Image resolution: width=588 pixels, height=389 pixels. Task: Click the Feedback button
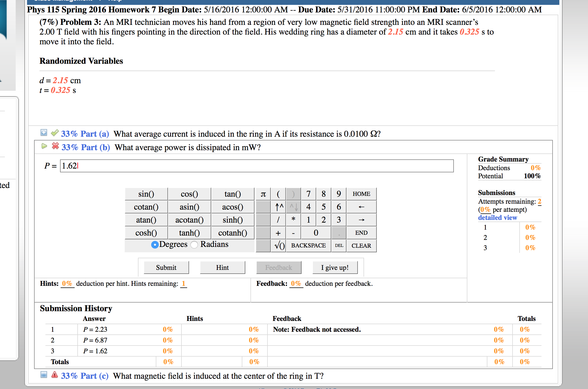(279, 267)
